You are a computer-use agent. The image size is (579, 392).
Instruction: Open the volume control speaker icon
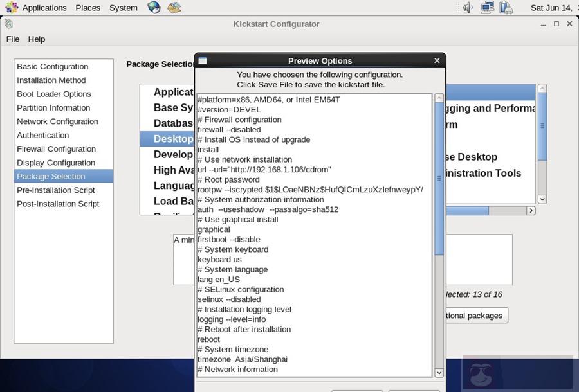point(468,8)
